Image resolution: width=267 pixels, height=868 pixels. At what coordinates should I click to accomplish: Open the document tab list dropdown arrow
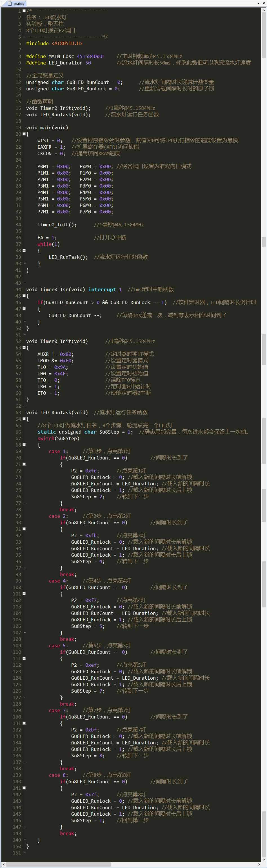click(258, 3)
